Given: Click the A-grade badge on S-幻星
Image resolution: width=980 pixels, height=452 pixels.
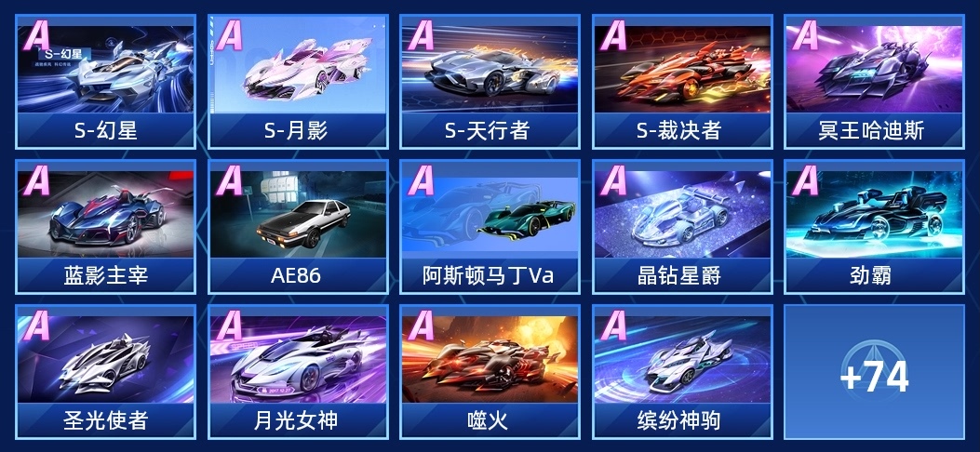Looking at the screenshot, I should [x=35, y=35].
